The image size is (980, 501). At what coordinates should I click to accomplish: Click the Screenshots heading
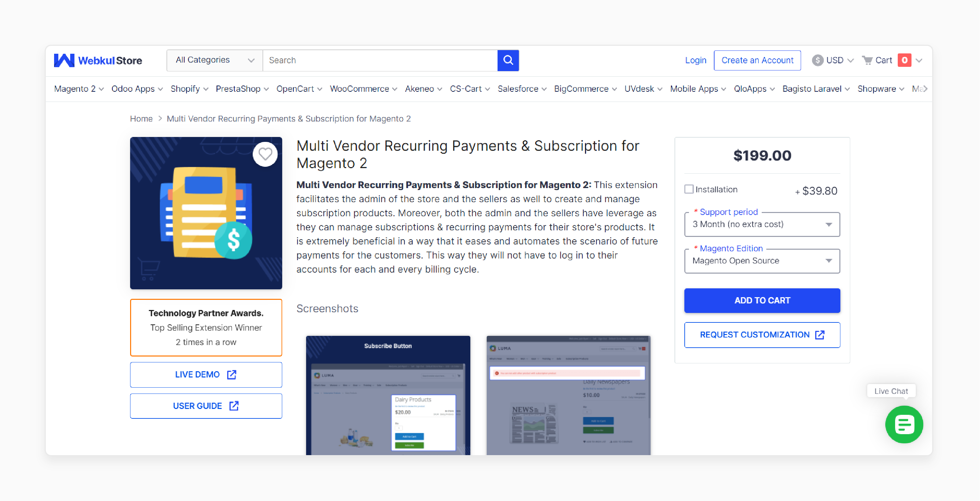tap(327, 309)
